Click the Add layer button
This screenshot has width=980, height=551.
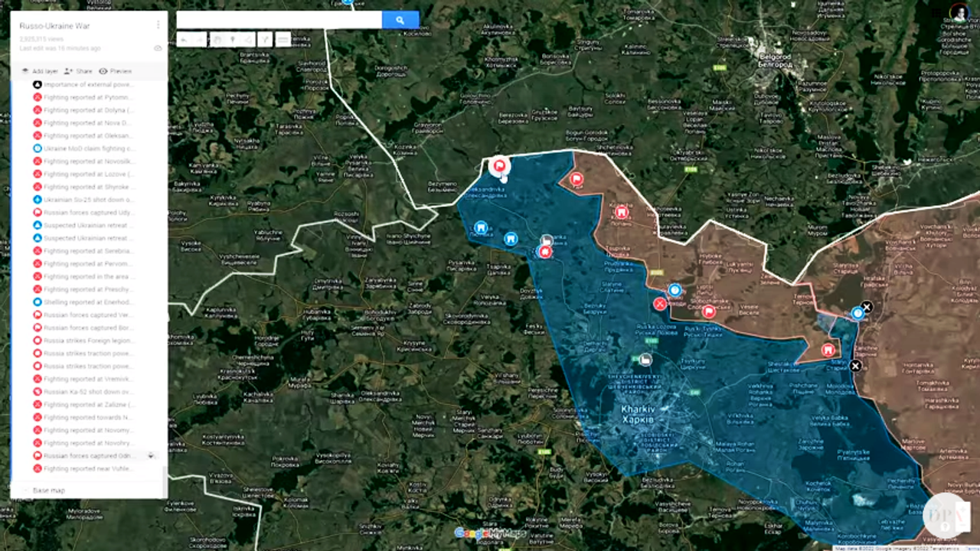[40, 71]
